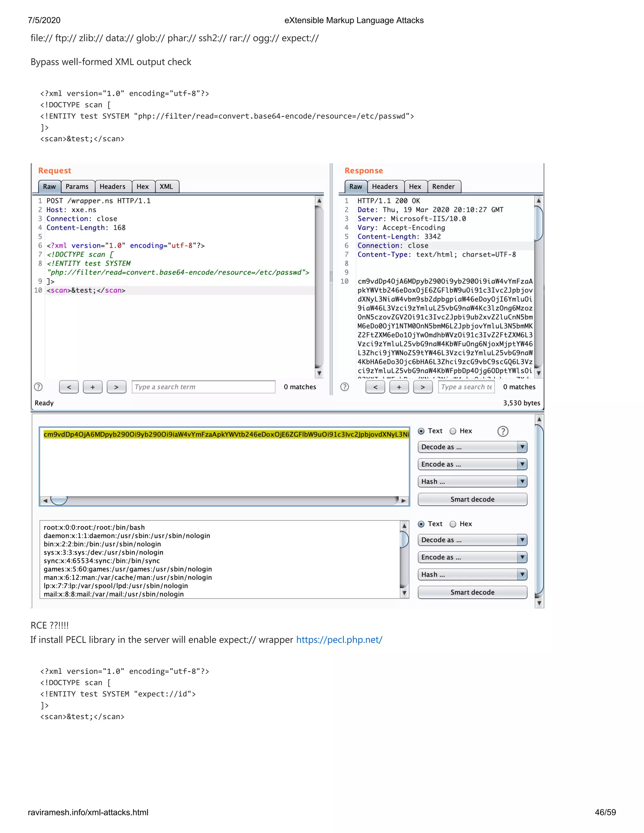Image resolution: width=644 pixels, height=833 pixels.
Task: Open first 'Hash ...' dropdown
Action: (472, 481)
